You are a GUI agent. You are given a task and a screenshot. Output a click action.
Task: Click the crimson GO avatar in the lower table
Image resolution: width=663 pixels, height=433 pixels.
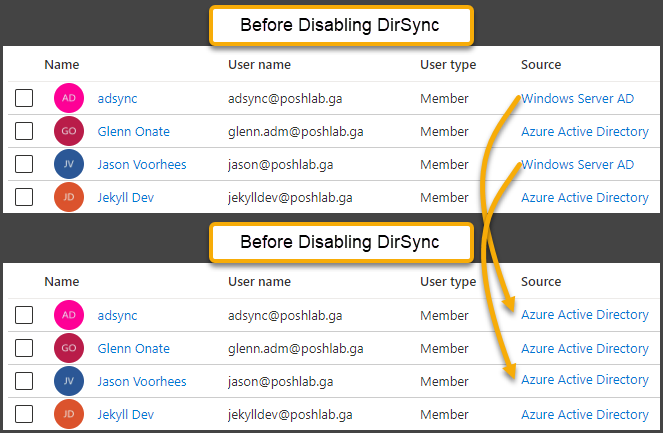69,348
